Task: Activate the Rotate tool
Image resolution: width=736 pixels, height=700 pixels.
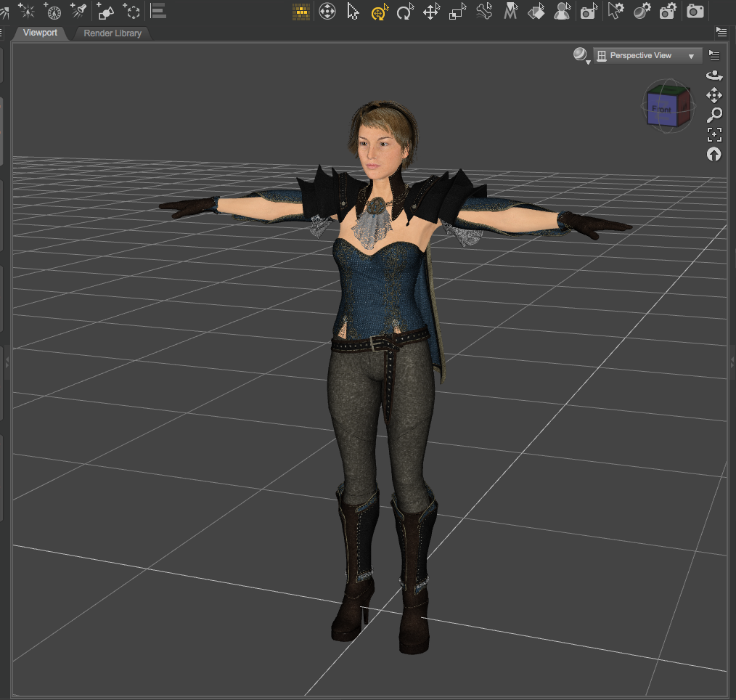Action: click(404, 12)
